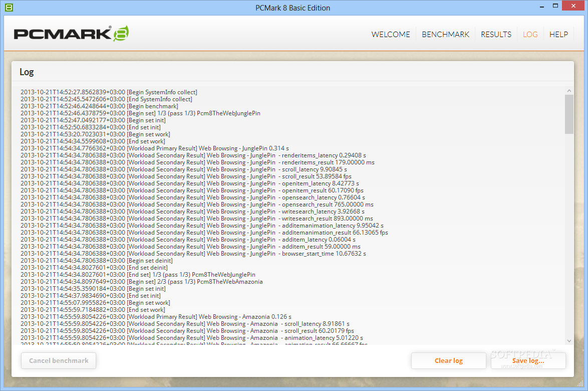588x391 pixels.
Task: Click the log scrollbar up arrow
Action: coord(569,90)
